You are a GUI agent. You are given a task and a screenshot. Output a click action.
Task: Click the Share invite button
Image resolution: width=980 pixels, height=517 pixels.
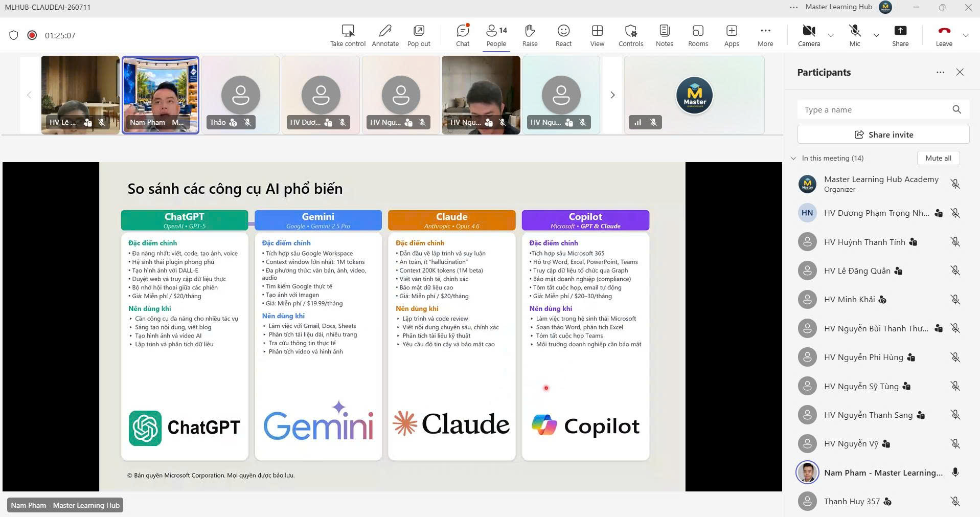883,134
